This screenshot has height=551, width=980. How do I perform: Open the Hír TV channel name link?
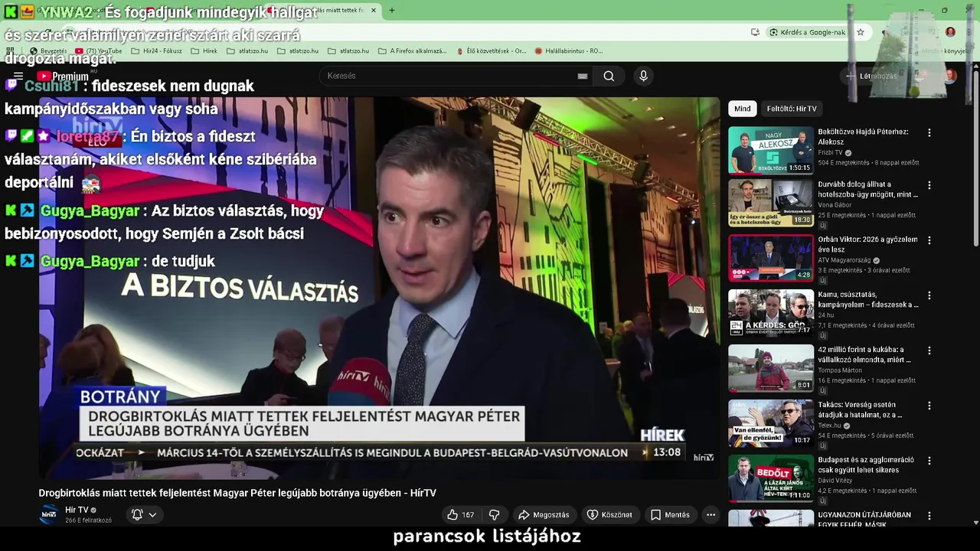pos(77,510)
